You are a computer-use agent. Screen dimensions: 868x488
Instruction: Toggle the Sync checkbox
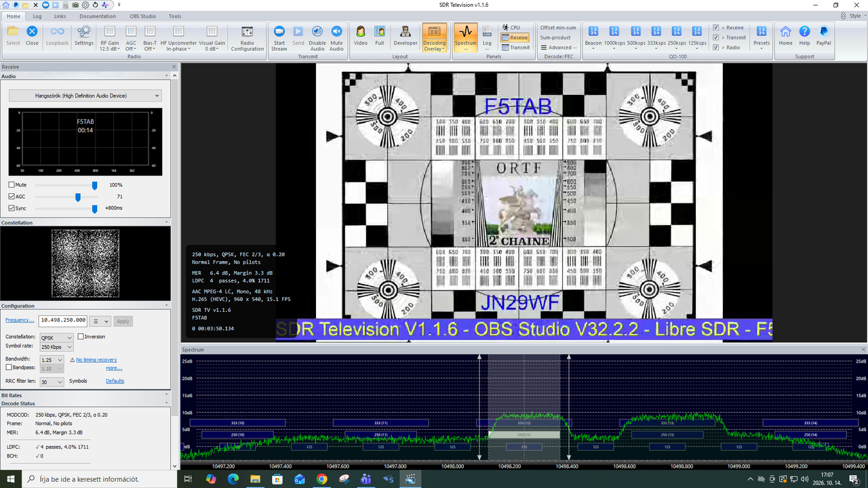[12, 208]
